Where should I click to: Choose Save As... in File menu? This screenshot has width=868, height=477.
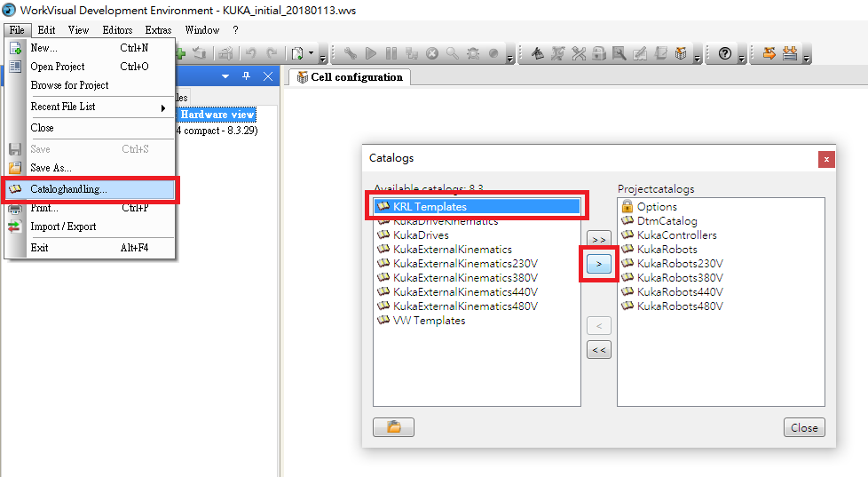tap(91, 168)
